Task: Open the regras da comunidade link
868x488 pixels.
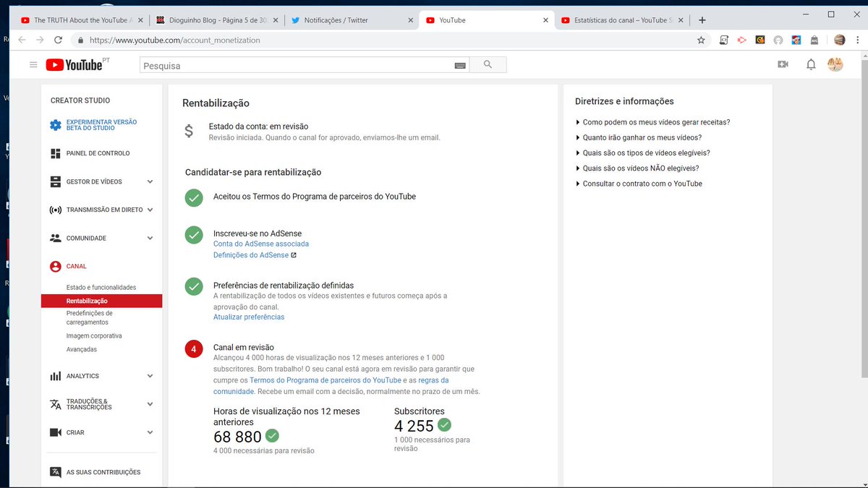Action: pyautogui.click(x=331, y=385)
